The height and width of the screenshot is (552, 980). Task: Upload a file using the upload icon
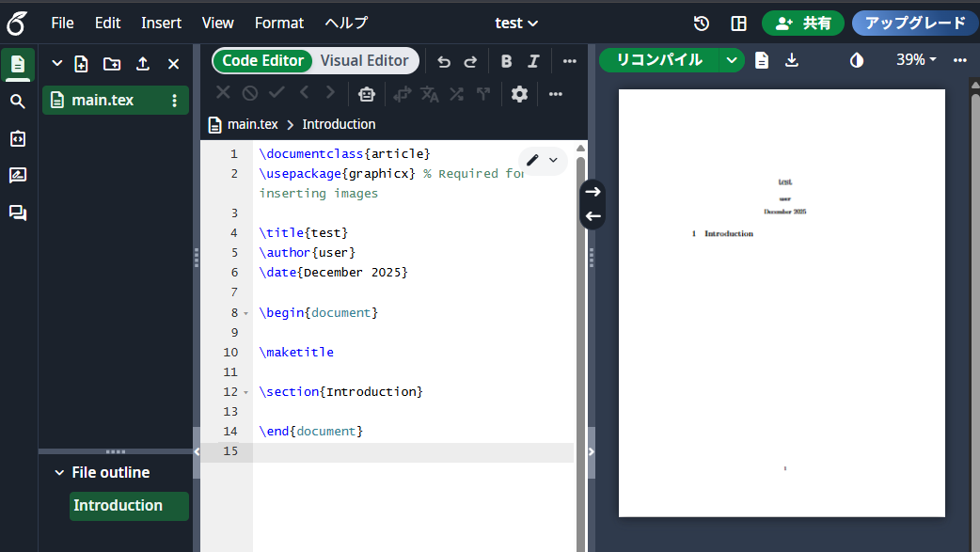point(143,63)
